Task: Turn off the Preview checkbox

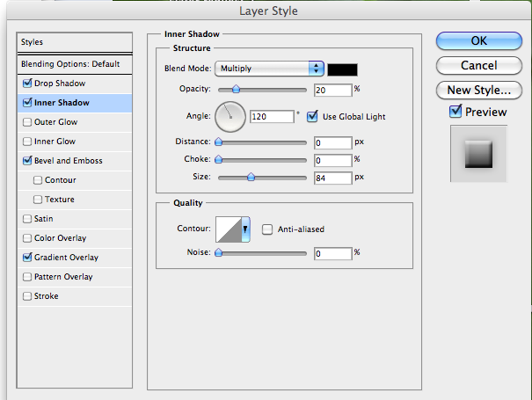Action: pos(455,112)
